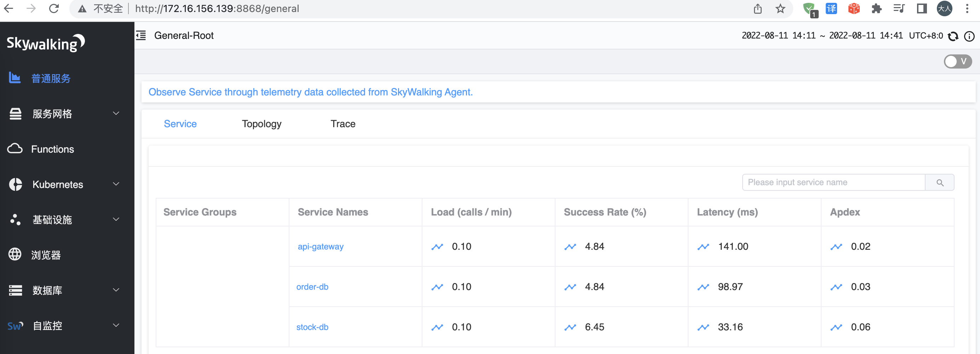Image resolution: width=980 pixels, height=354 pixels.
Task: Open the api-gateway service link
Action: tap(320, 247)
